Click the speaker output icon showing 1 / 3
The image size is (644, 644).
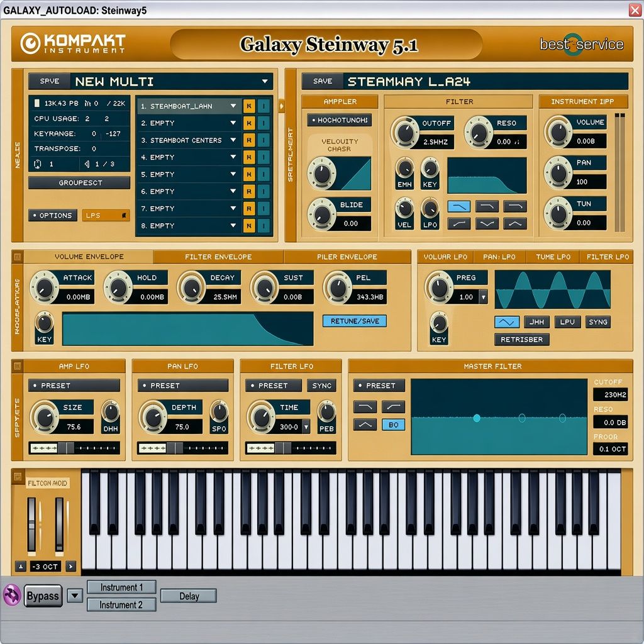coord(87,164)
